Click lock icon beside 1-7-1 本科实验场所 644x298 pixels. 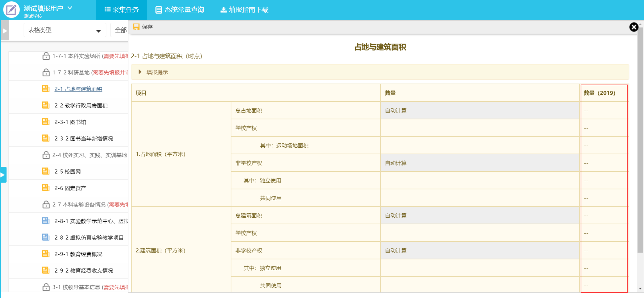click(46, 56)
